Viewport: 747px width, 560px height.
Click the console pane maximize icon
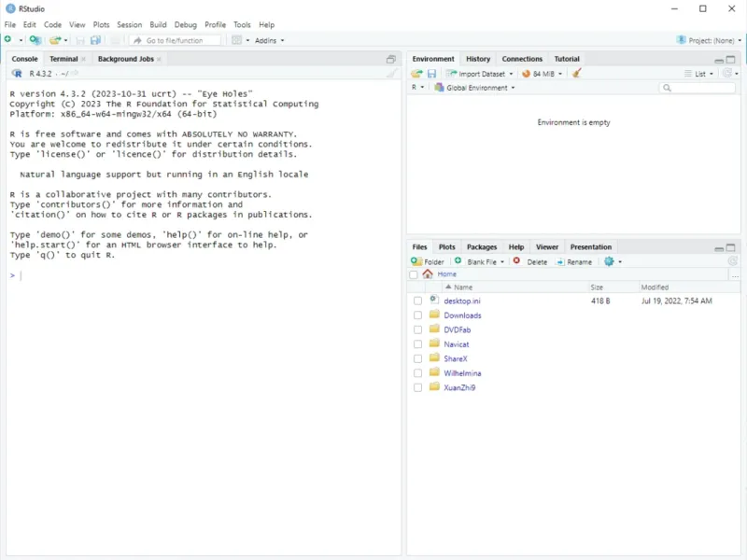coord(390,59)
